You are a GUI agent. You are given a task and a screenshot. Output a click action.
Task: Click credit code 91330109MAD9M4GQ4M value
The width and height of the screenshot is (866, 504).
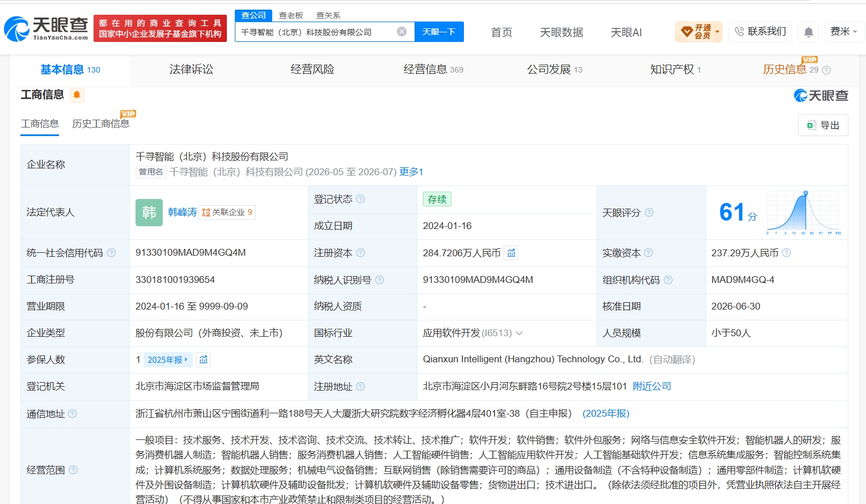(x=191, y=253)
